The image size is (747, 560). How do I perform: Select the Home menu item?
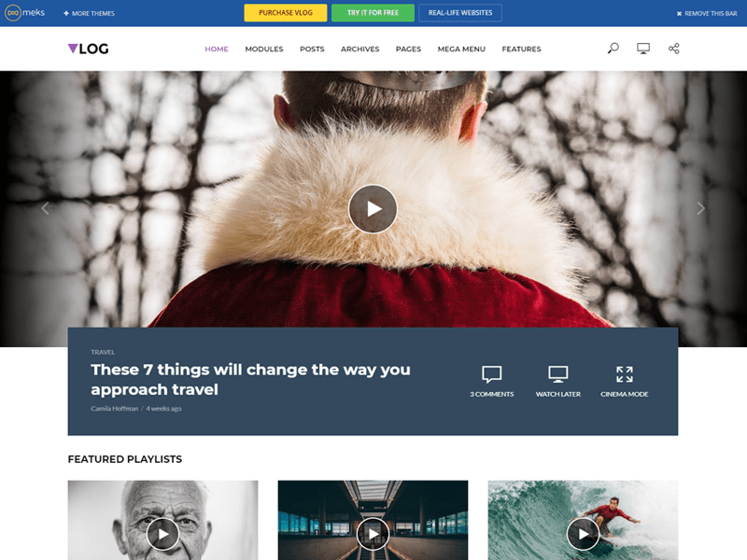(217, 49)
